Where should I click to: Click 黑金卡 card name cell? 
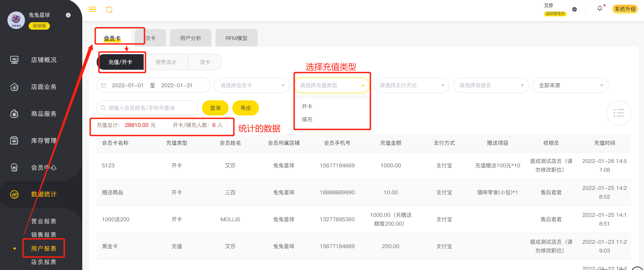click(110, 246)
